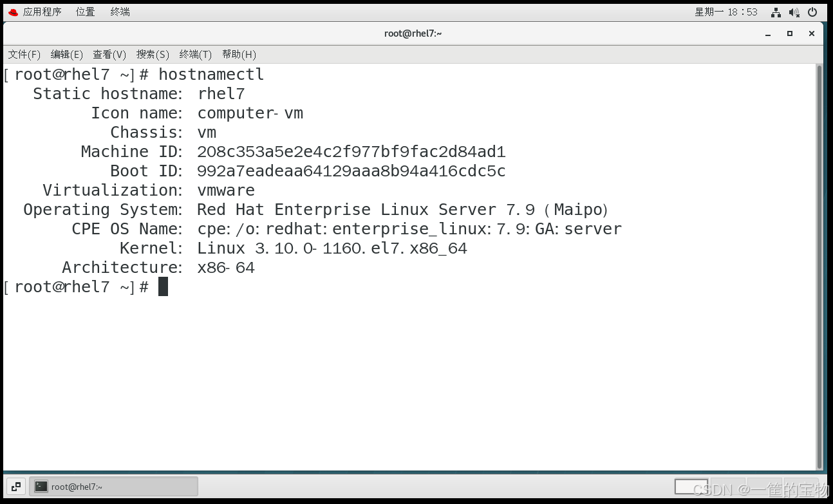
Task: Open the 应用程序 (Applications) menu
Action: tap(42, 12)
